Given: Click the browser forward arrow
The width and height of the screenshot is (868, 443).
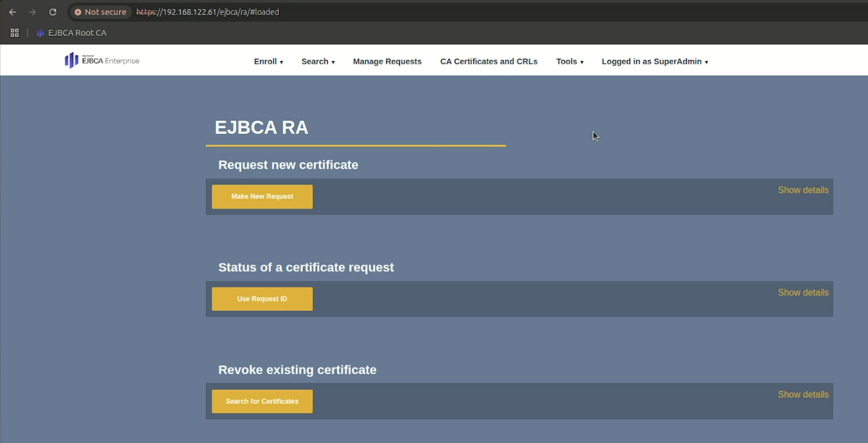Looking at the screenshot, I should point(33,12).
